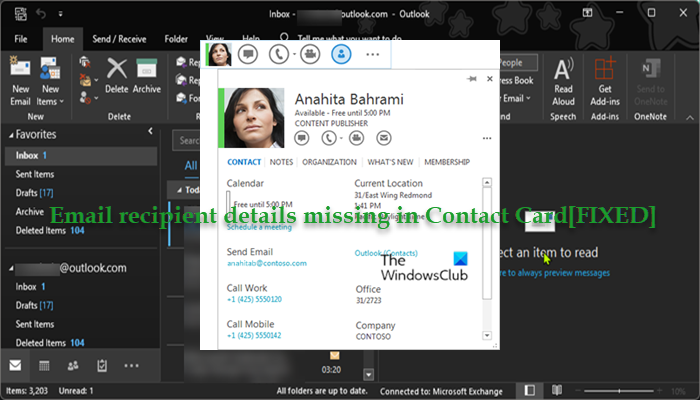Send IM to Anahita Bahrami in card
Image resolution: width=700 pixels, height=400 pixels.
point(302,138)
